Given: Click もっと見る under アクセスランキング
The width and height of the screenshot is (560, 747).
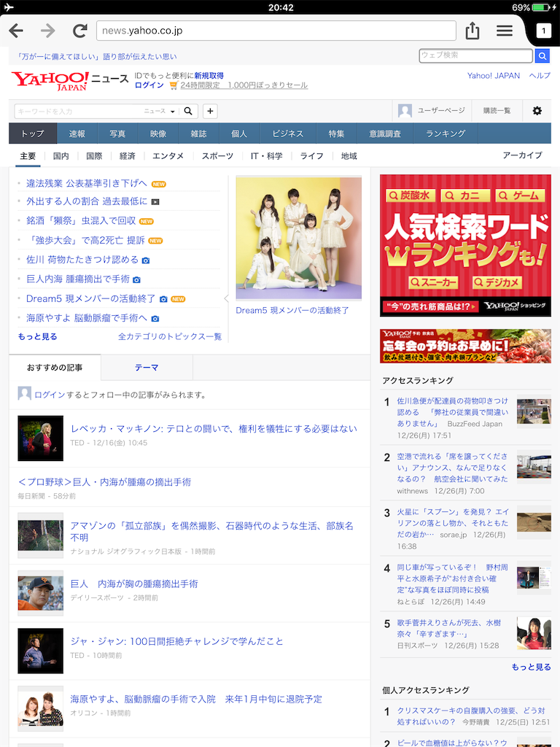Looking at the screenshot, I should 531,667.
